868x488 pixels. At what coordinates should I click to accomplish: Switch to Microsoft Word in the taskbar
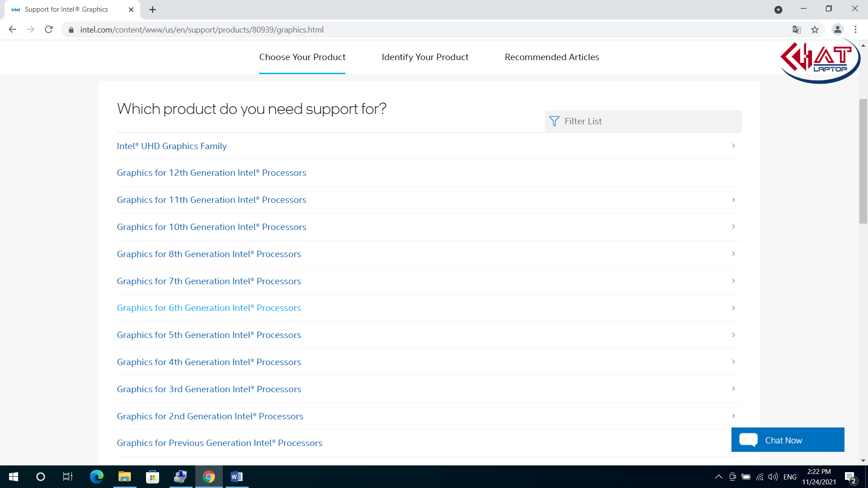pos(236,477)
